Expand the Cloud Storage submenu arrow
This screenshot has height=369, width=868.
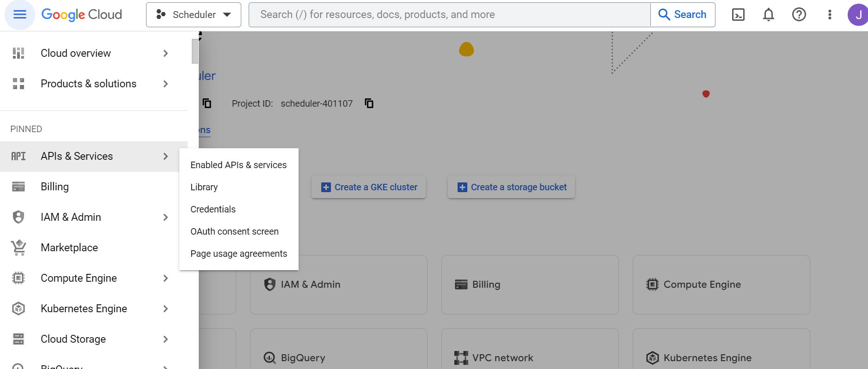pos(165,339)
